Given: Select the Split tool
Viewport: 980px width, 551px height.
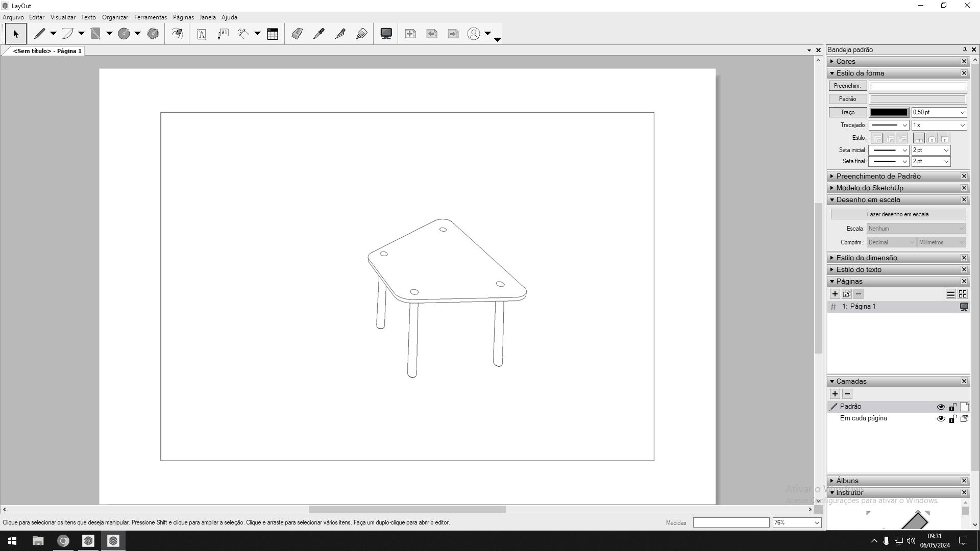Looking at the screenshot, I should click(x=340, y=34).
